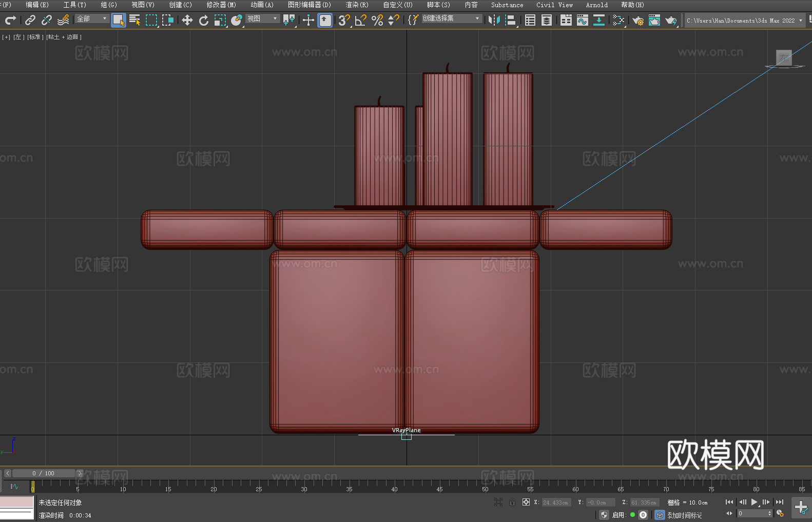Click Edit Named Selection Sets icon
This screenshot has height=522, width=812.
[413, 20]
